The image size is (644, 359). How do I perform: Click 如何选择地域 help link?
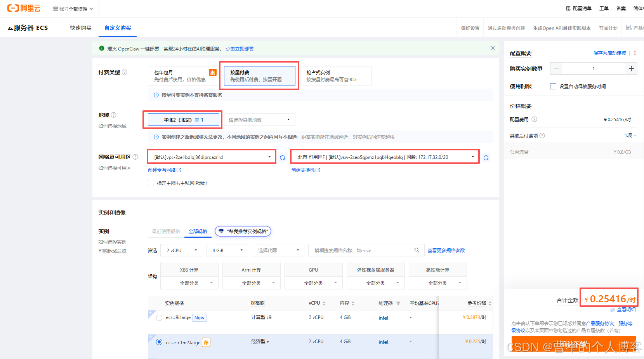pyautogui.click(x=112, y=126)
